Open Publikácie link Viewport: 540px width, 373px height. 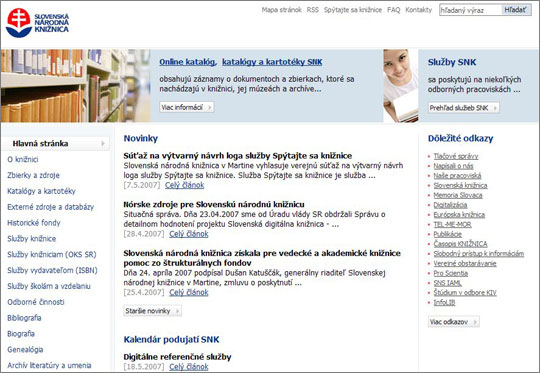click(x=448, y=234)
